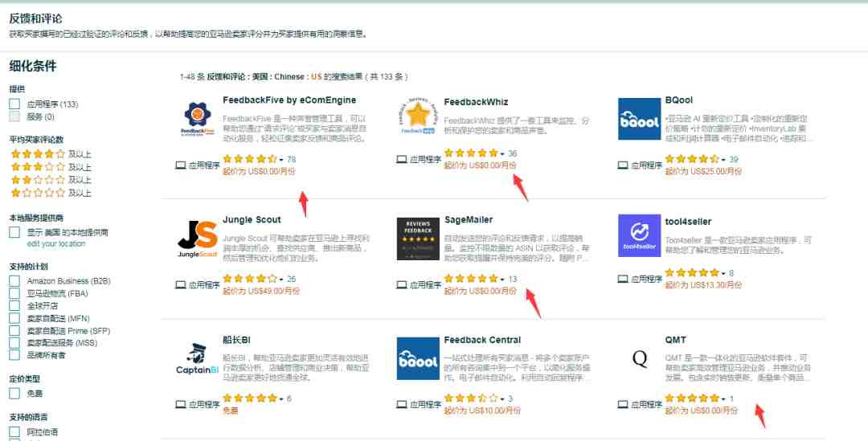868x441 pixels.
Task: Open the FeedbackWhiz star logo
Action: (x=418, y=116)
